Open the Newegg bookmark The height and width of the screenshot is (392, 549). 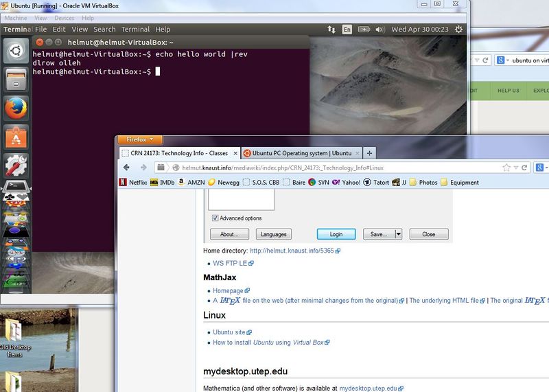coord(224,182)
